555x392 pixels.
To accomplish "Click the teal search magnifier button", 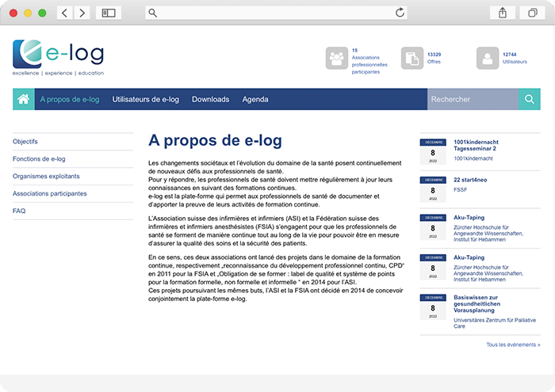I will (x=530, y=99).
